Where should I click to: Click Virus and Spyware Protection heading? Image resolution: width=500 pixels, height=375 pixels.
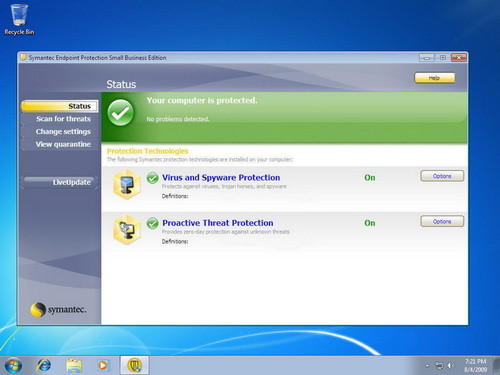[221, 178]
